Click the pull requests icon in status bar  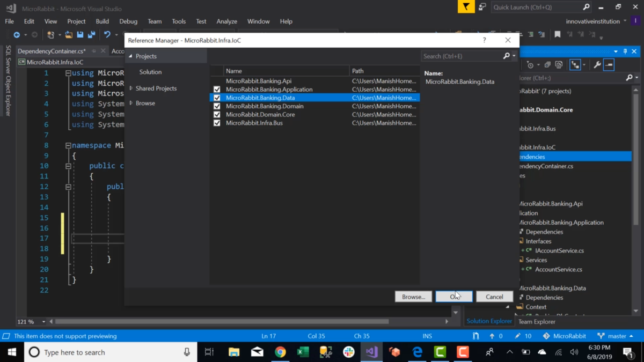coord(475,336)
